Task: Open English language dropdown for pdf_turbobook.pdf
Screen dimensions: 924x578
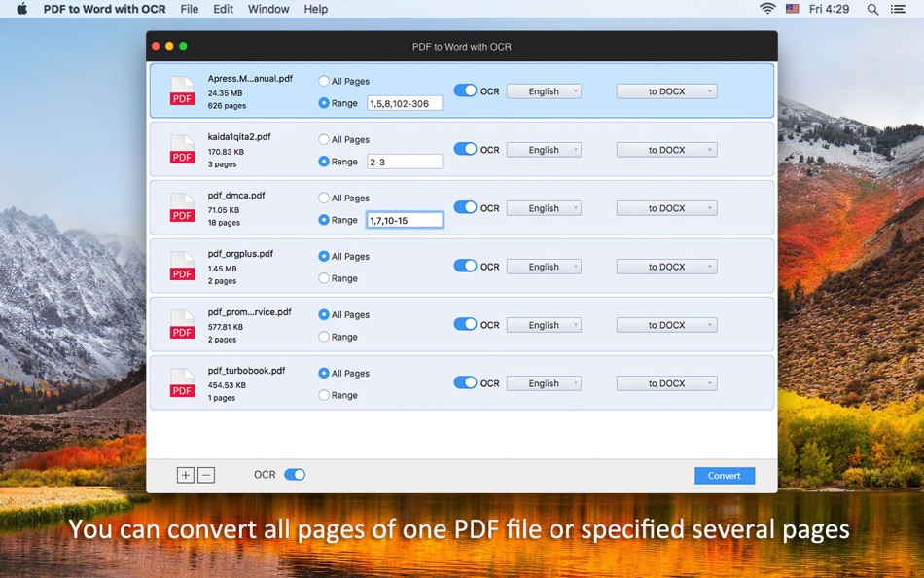Action: 544,383
